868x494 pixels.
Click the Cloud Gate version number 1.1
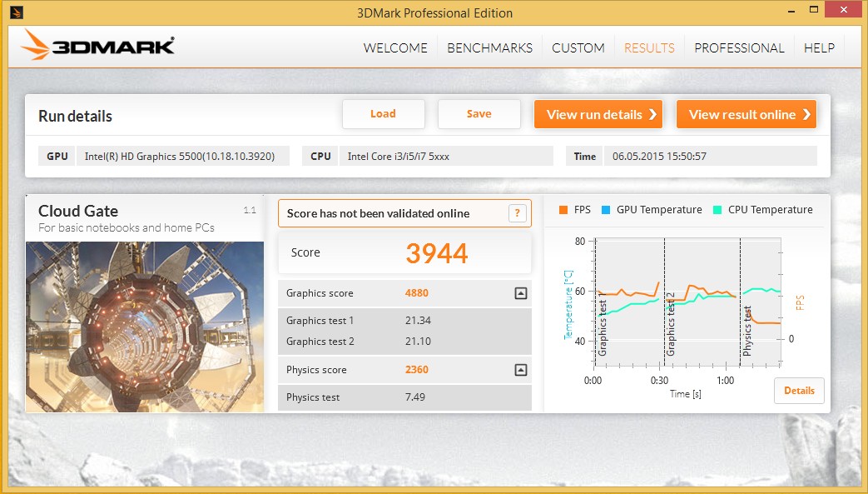point(250,210)
